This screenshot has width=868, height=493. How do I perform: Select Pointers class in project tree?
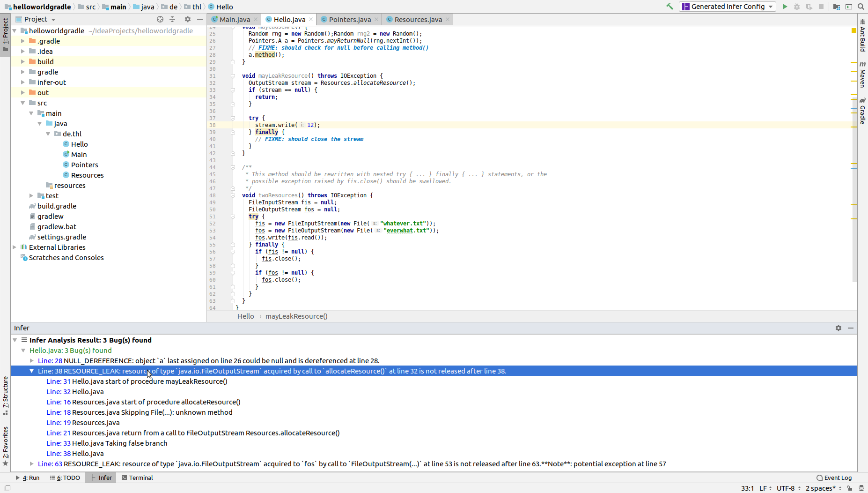[x=84, y=165]
